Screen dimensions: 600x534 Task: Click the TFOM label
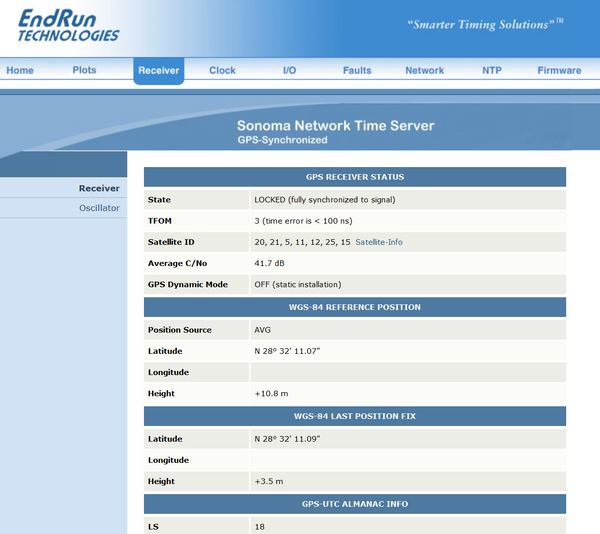(160, 221)
